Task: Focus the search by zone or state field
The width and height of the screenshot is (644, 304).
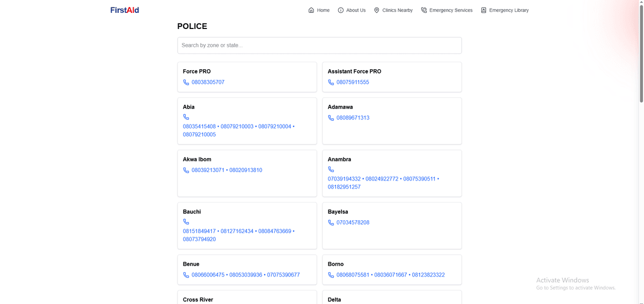Action: (x=319, y=45)
